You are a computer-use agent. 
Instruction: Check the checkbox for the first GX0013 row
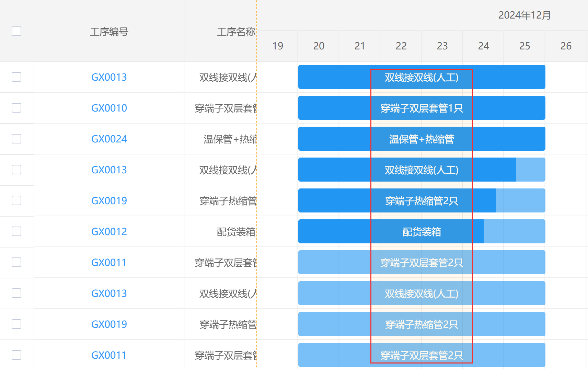tap(16, 77)
